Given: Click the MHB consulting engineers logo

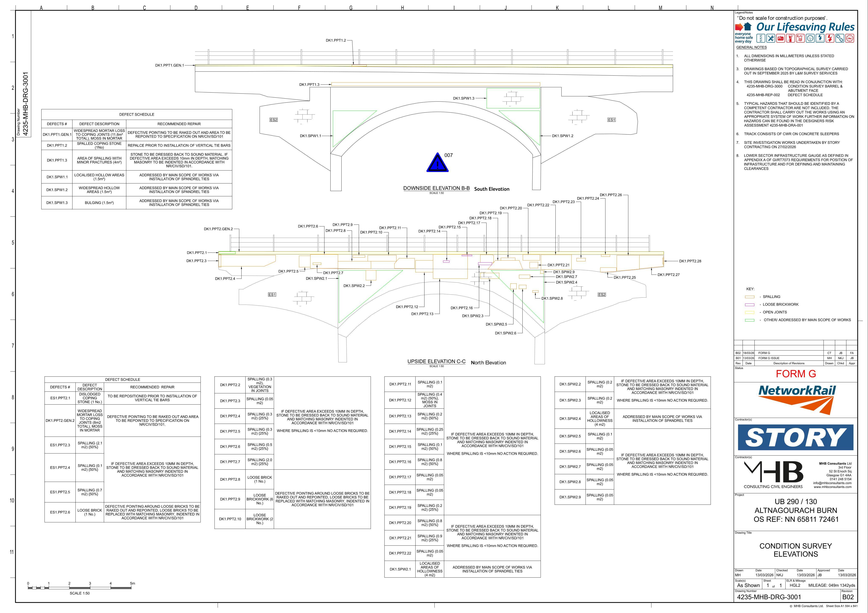Looking at the screenshot, I should tap(773, 475).
